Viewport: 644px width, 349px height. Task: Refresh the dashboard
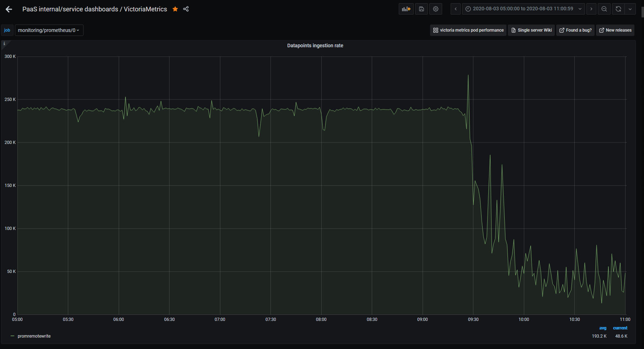(618, 9)
